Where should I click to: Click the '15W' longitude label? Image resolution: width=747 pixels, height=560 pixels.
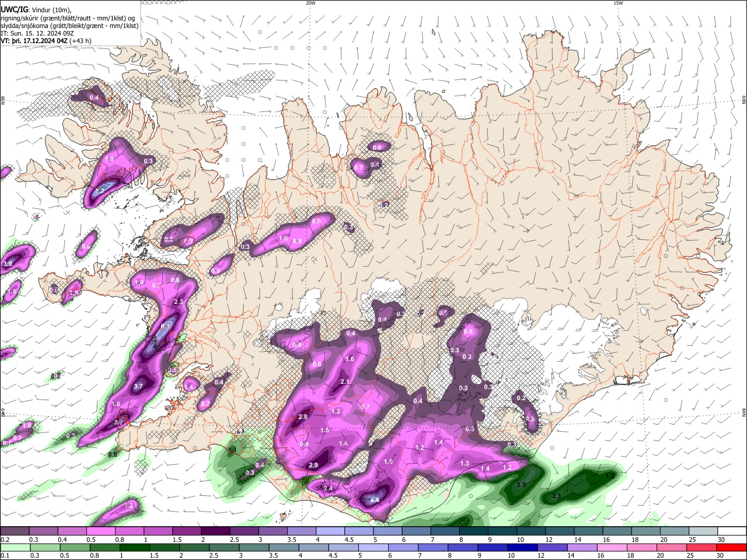[617, 3]
